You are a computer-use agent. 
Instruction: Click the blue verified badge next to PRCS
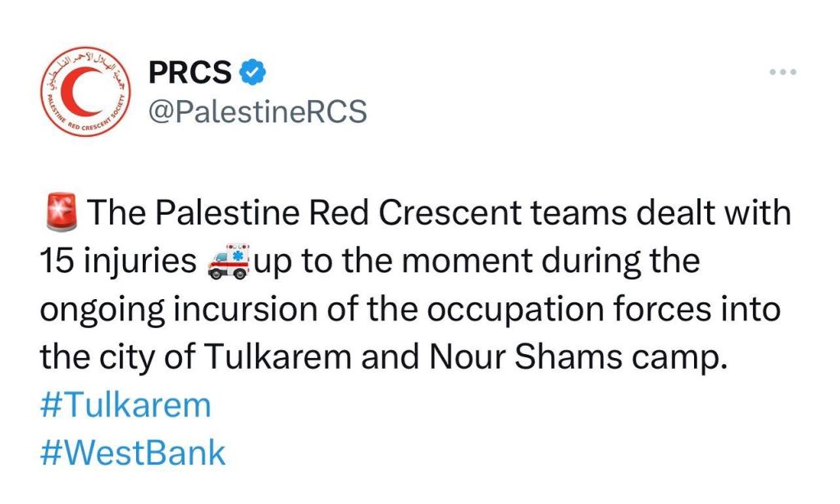point(252,71)
